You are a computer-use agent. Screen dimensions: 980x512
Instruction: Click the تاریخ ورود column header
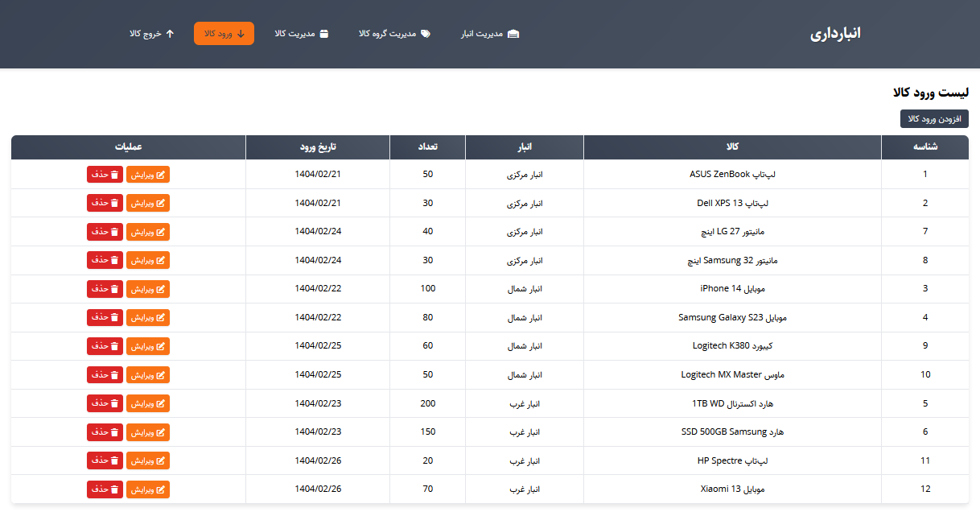[317, 147]
